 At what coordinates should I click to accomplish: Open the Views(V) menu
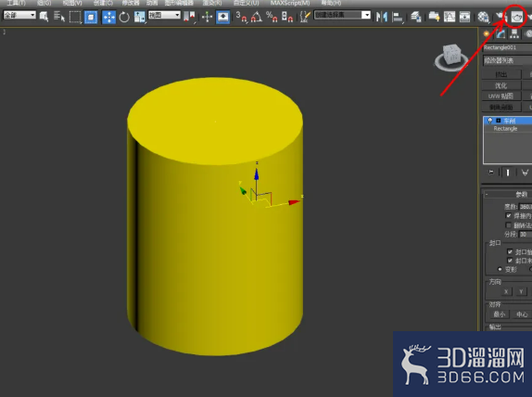click(x=72, y=3)
